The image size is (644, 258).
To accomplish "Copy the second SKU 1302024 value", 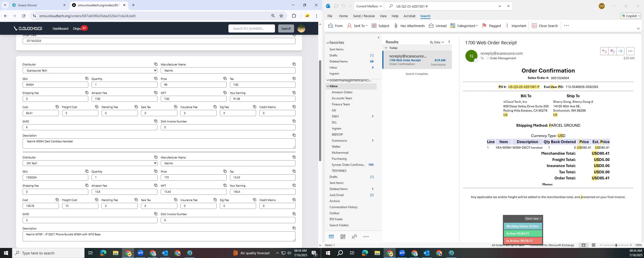I will (87, 171).
